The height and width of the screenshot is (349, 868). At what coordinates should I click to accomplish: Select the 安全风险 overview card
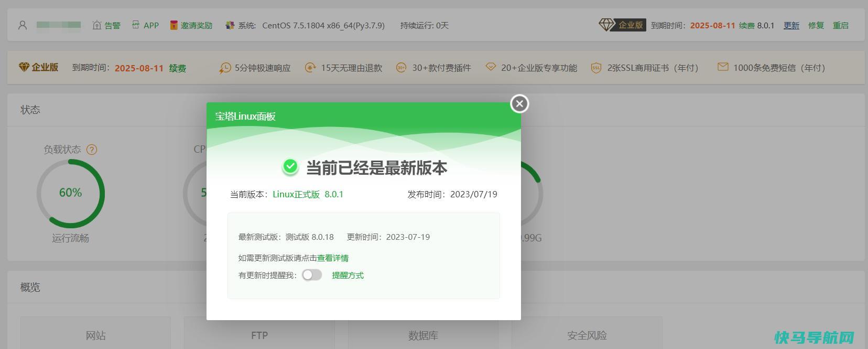[587, 333]
